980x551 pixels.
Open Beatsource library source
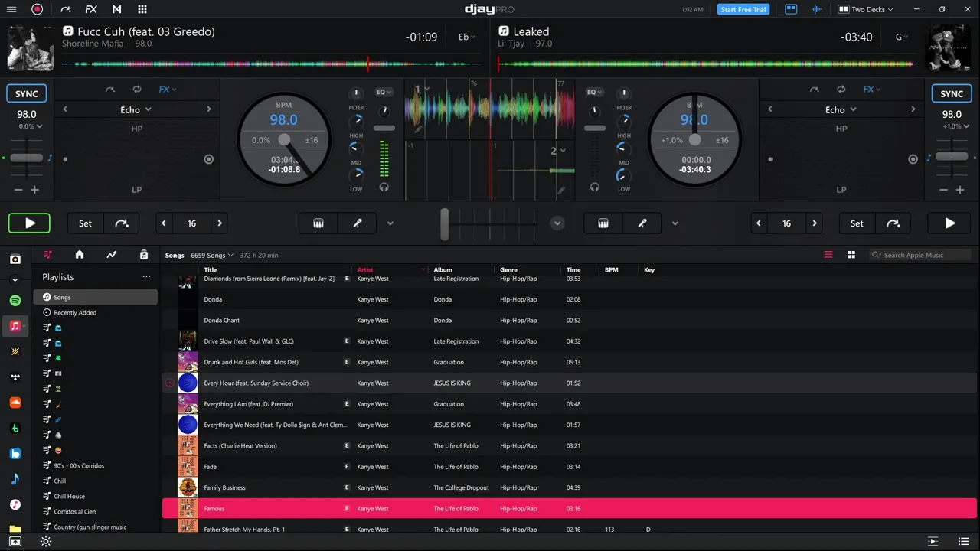click(x=15, y=454)
